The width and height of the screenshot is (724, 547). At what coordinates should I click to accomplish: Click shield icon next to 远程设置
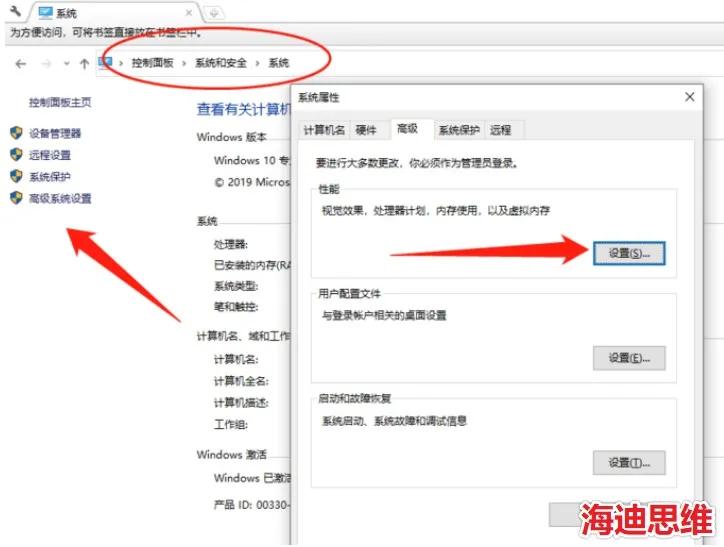pos(16,155)
